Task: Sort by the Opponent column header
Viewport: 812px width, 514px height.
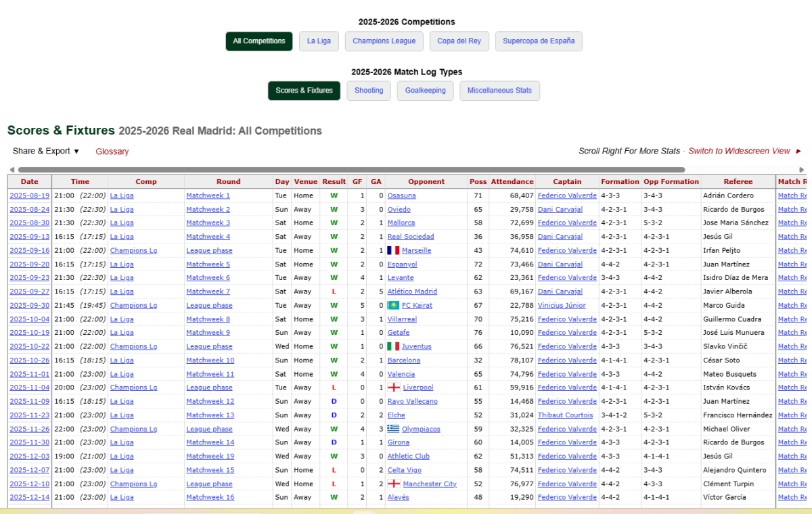Action: pyautogui.click(x=426, y=181)
